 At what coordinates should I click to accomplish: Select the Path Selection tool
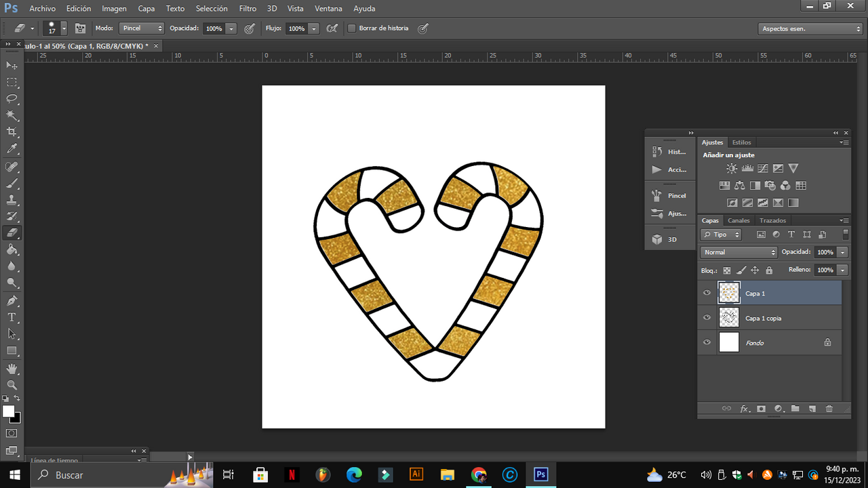tap(12, 334)
